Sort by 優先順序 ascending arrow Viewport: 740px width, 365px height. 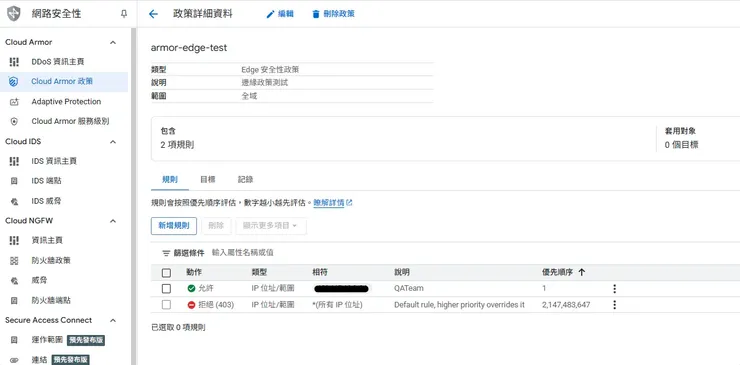[581, 272]
